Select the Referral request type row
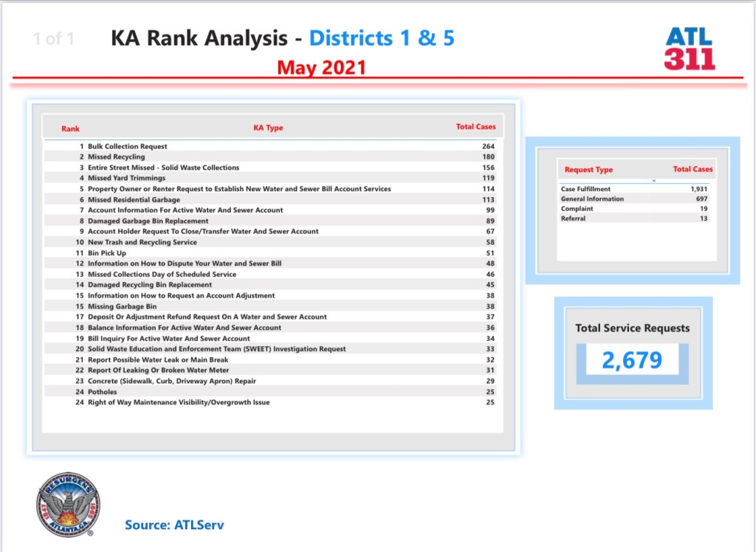 [x=573, y=218]
